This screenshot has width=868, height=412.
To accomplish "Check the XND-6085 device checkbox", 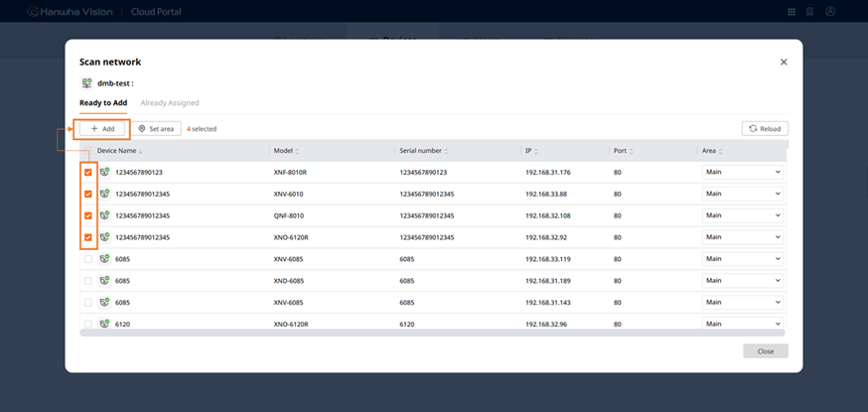I will (x=88, y=281).
